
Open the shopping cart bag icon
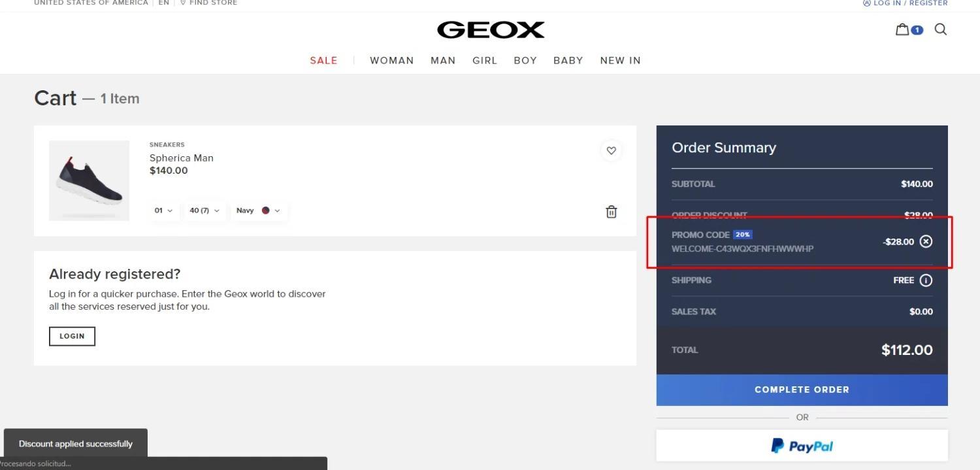tap(902, 29)
